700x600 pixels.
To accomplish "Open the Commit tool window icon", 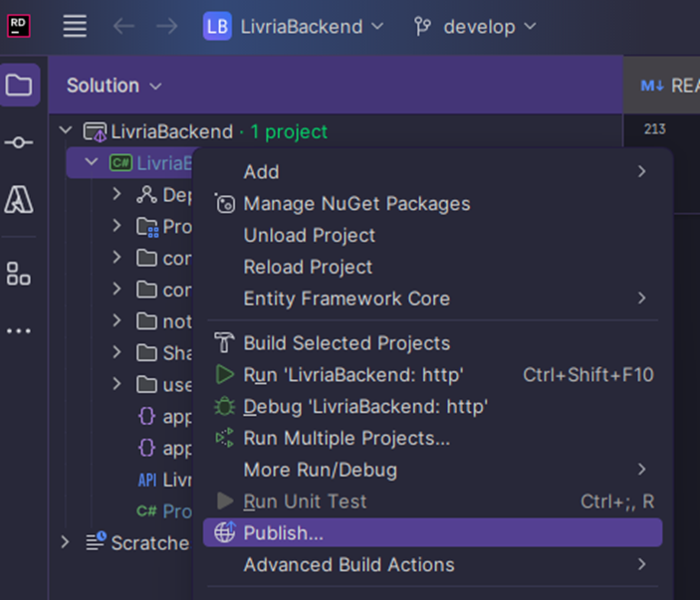I will coord(18,142).
